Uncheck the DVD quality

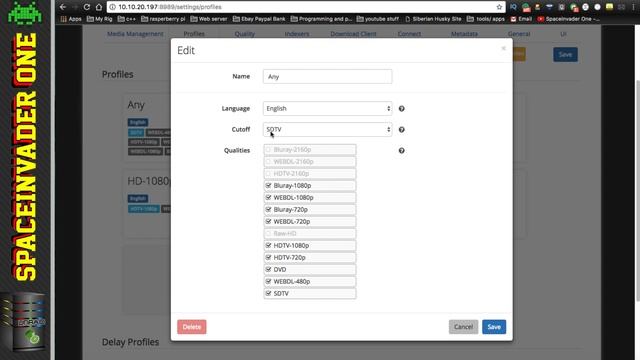[268, 269]
